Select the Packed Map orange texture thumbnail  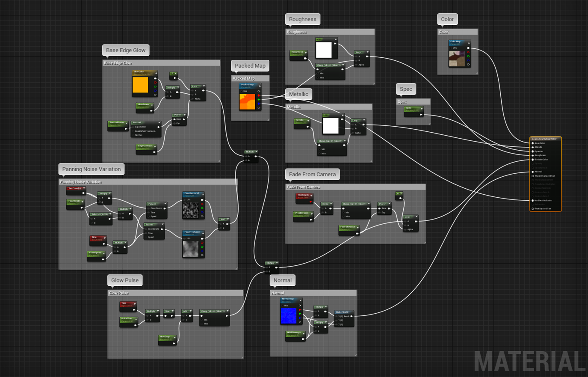pyautogui.click(x=247, y=102)
